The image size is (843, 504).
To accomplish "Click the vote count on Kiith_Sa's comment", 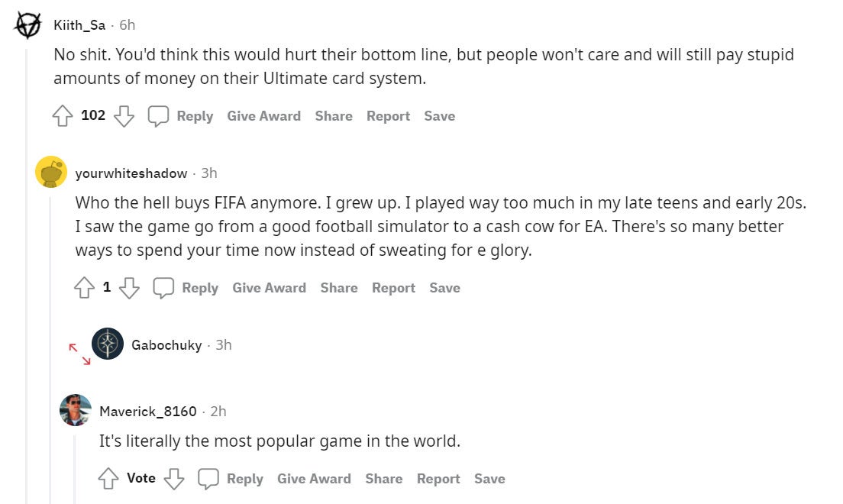I will pos(93,115).
